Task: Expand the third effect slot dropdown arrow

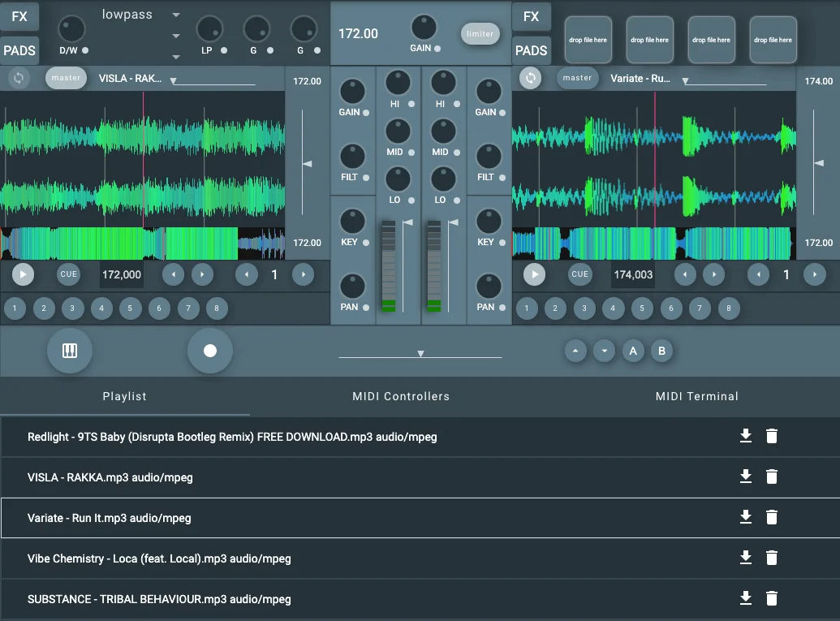Action: click(176, 57)
